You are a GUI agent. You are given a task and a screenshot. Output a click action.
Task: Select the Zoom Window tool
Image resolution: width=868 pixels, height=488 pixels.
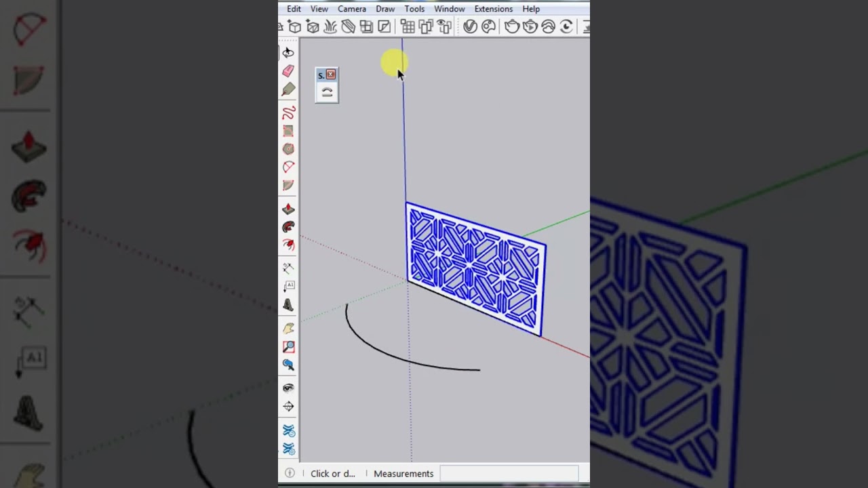pos(288,346)
